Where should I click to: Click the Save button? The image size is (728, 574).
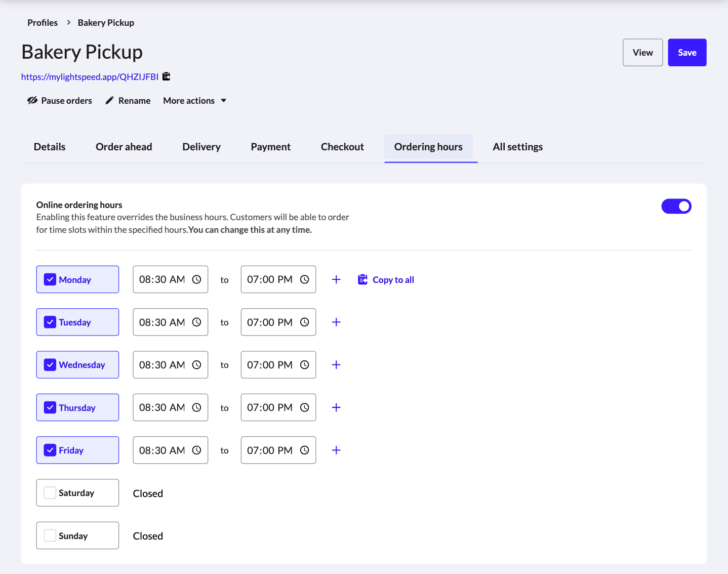click(x=686, y=52)
